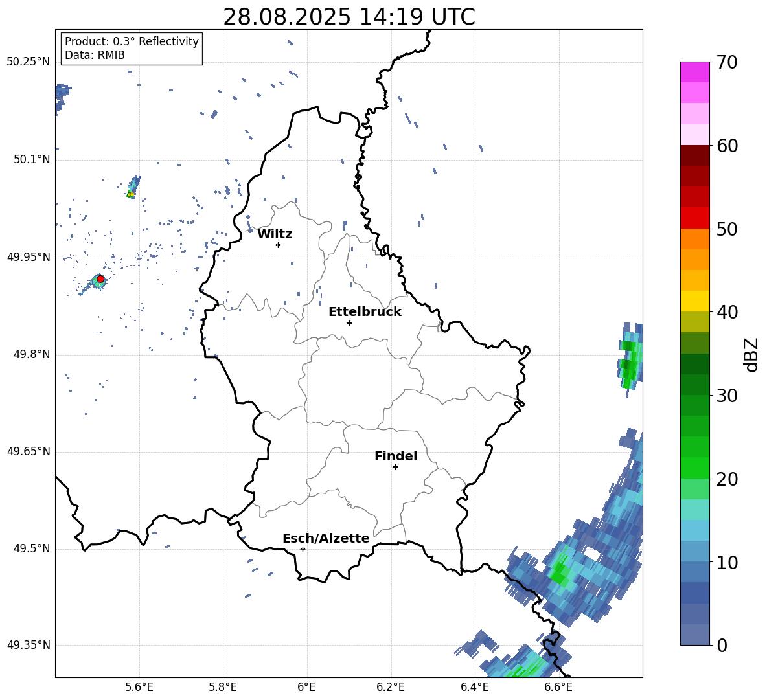Click the Ettelbruck station label
767x700 pixels.
coord(365,312)
